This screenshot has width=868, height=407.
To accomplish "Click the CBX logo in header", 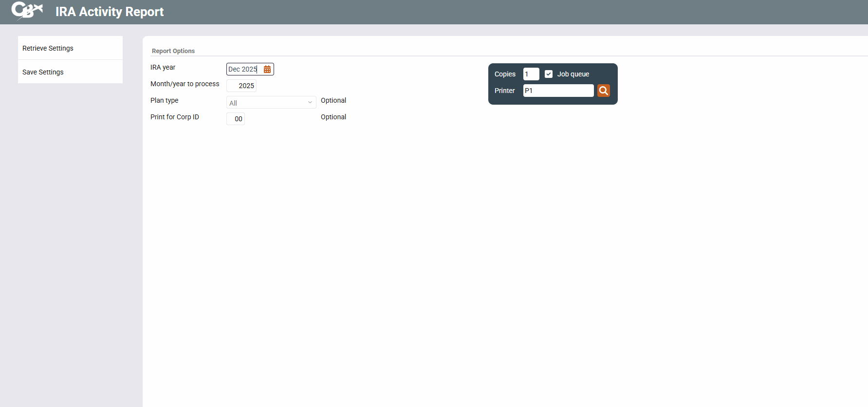I will tap(27, 11).
